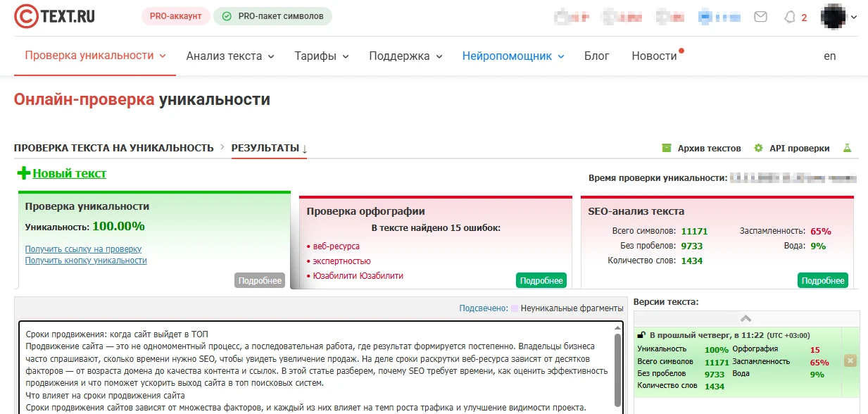Open the Блог menu item
The image size is (868, 414).
tap(596, 55)
